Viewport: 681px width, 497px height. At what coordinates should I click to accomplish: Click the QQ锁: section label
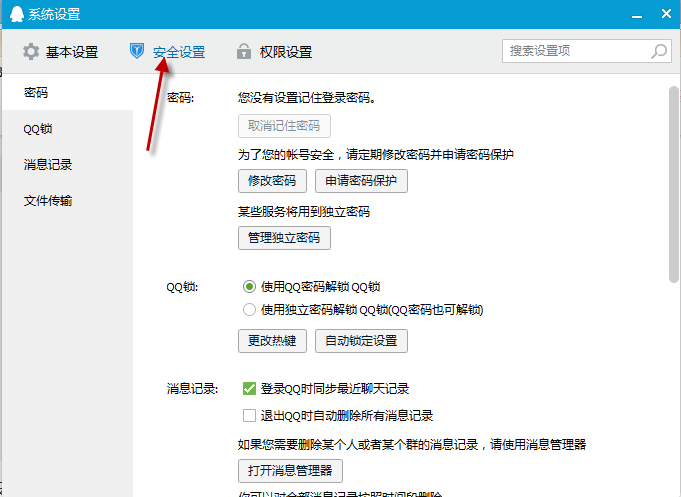pyautogui.click(x=182, y=287)
